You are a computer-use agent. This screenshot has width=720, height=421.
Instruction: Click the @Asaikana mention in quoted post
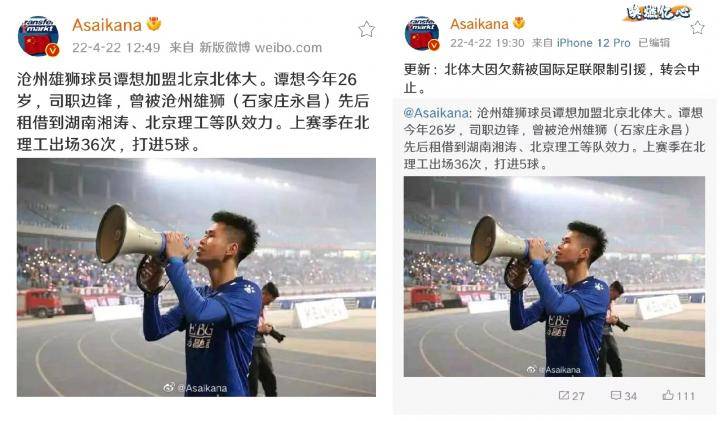tap(437, 113)
